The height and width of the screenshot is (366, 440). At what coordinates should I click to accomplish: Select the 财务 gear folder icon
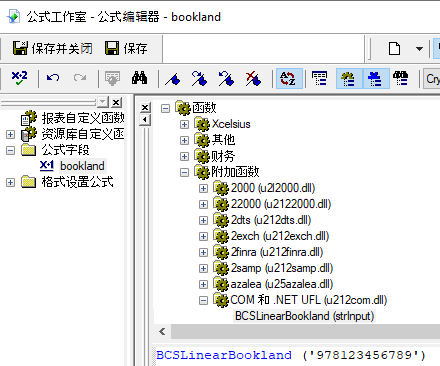coord(202,156)
